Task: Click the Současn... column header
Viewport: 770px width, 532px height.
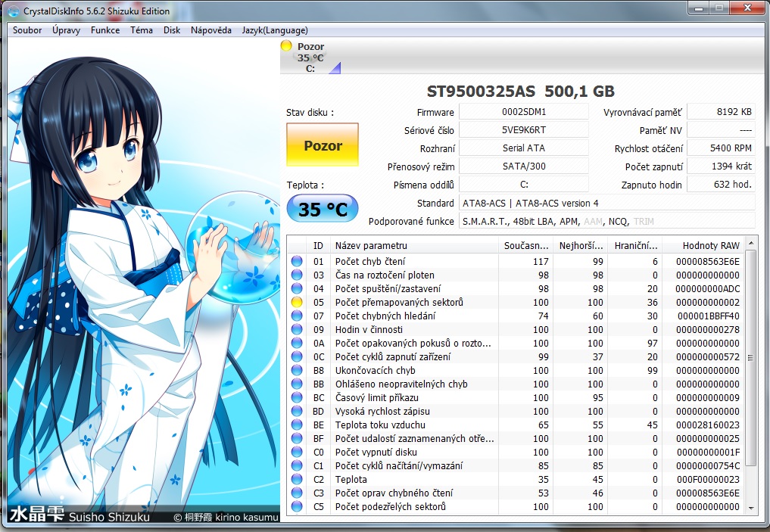Action: [x=525, y=245]
